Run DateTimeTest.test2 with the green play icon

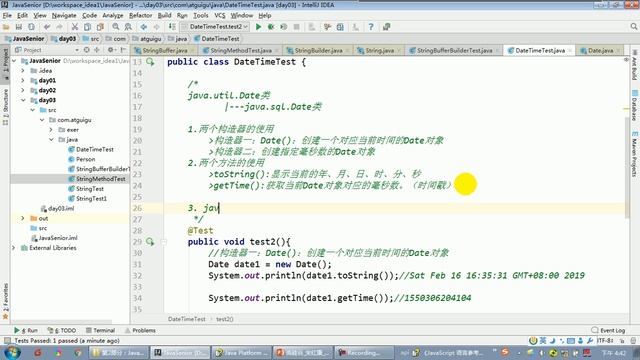click(258, 27)
